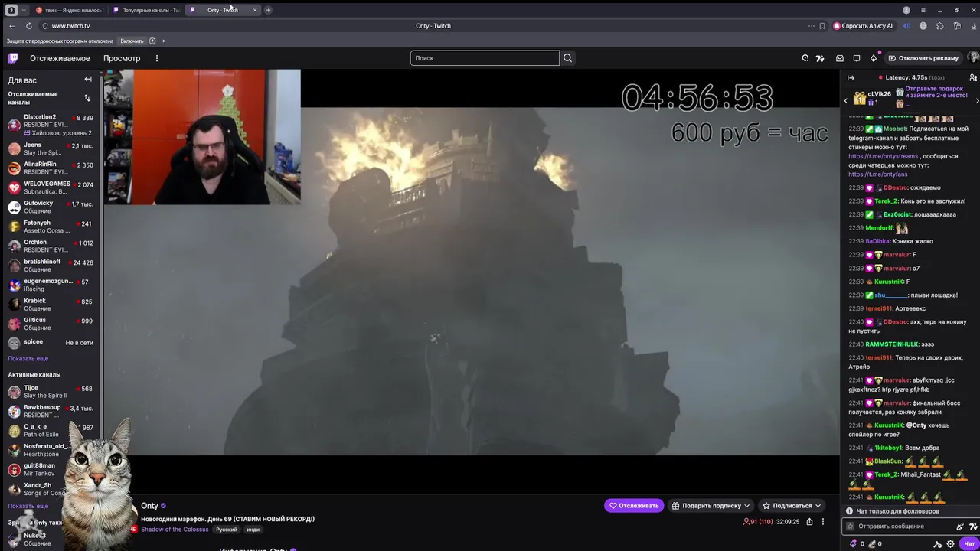Image resolution: width=980 pixels, height=551 pixels.
Task: Click the Twitch search input field
Action: 485,58
